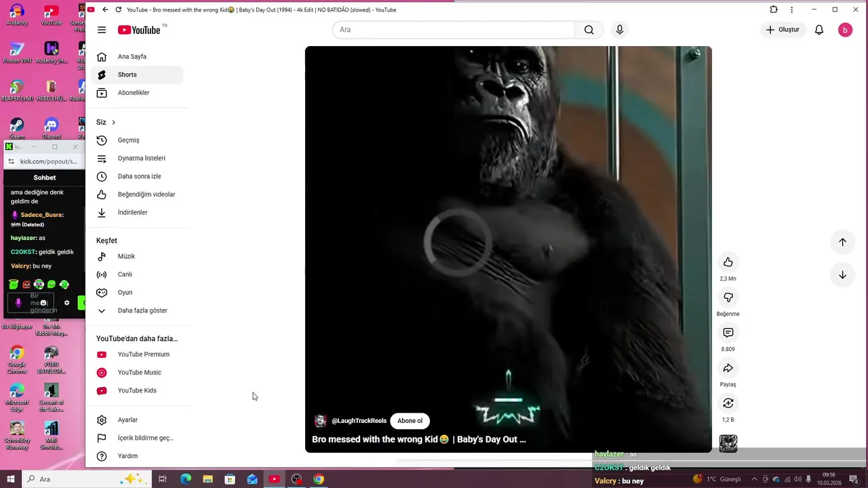Open the Short's comments (8.809)

click(x=728, y=333)
